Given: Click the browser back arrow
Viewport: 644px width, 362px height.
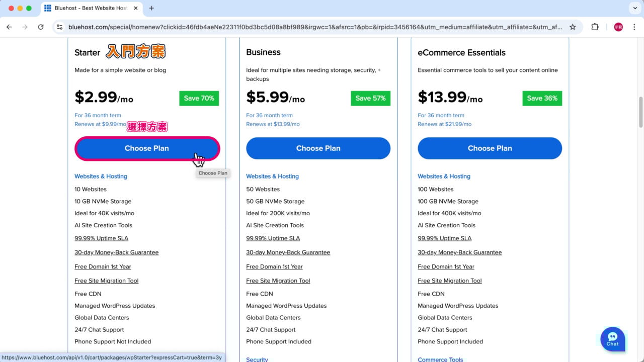Looking at the screenshot, I should tap(9, 27).
